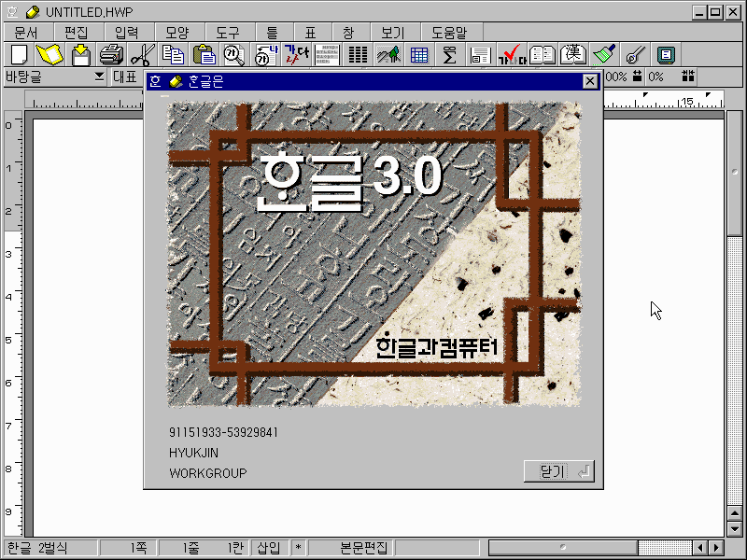Open the 도구 menu
Viewport: 747px width, 560px height.
coord(228,33)
